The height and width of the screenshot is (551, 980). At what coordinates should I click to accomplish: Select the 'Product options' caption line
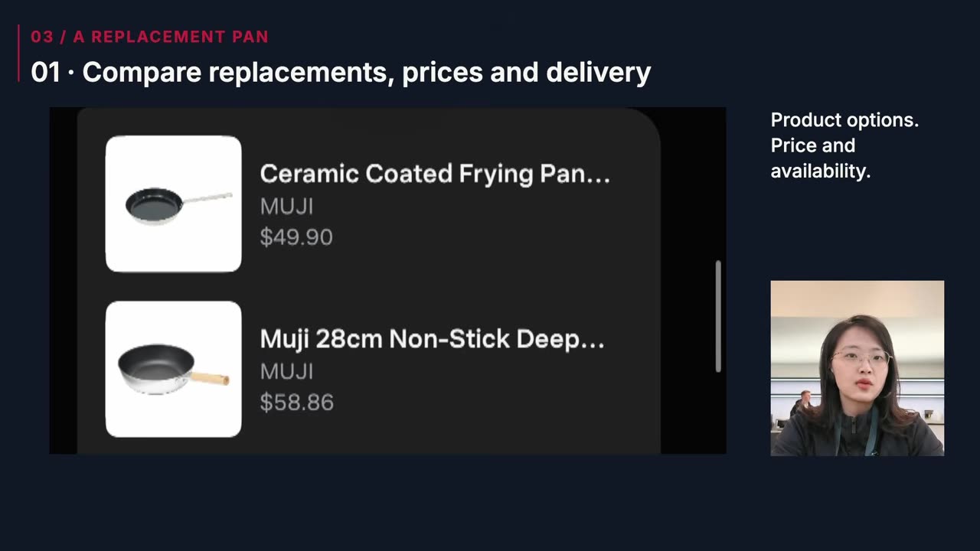coord(844,120)
